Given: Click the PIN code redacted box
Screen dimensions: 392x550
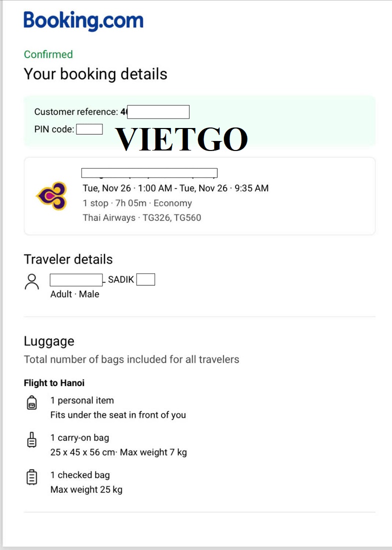Looking at the screenshot, I should click(89, 129).
